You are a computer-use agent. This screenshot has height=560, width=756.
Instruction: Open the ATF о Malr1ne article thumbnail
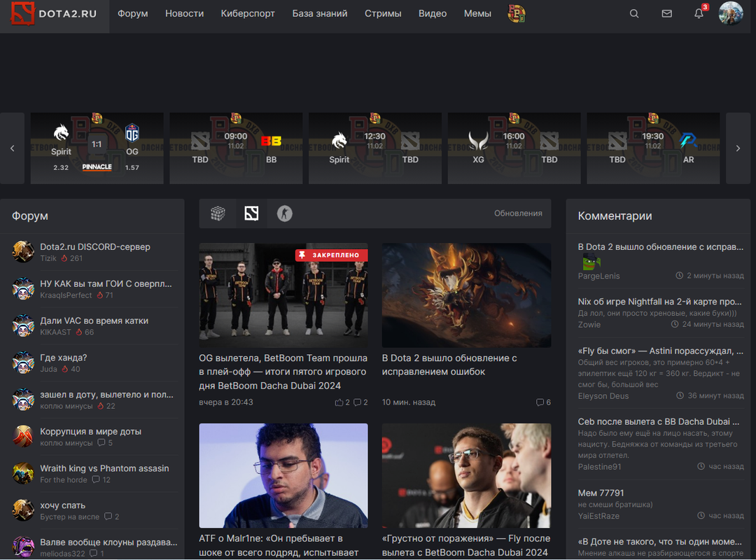coord(283,475)
